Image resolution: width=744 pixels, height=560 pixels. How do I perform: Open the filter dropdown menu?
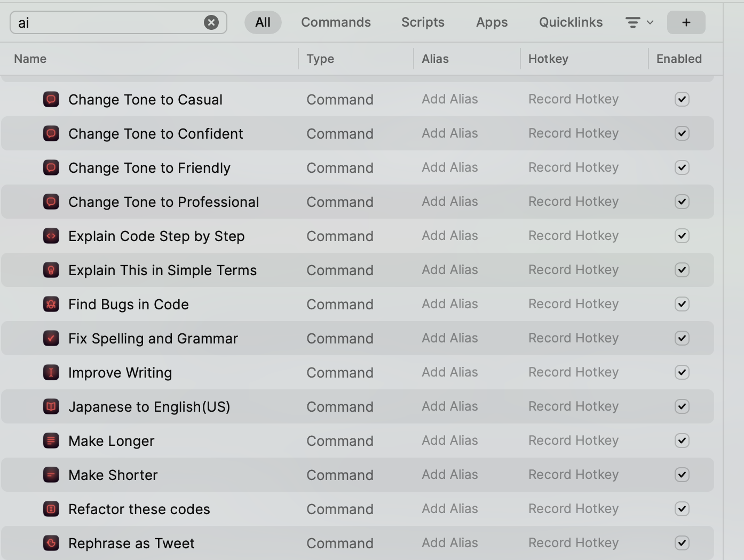coord(639,22)
